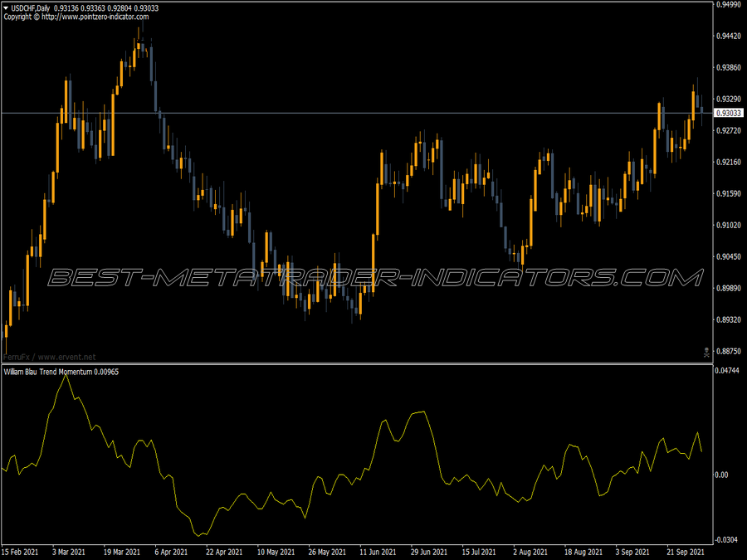747x560 pixels.
Task: Click the FerruFx / www.ervent.net label
Action: coord(50,357)
